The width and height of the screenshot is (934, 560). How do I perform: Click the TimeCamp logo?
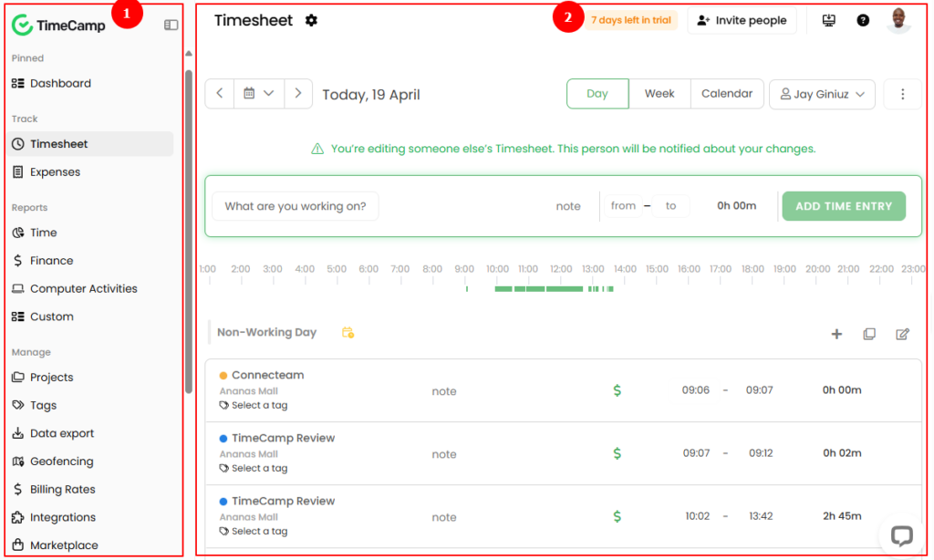(x=58, y=25)
